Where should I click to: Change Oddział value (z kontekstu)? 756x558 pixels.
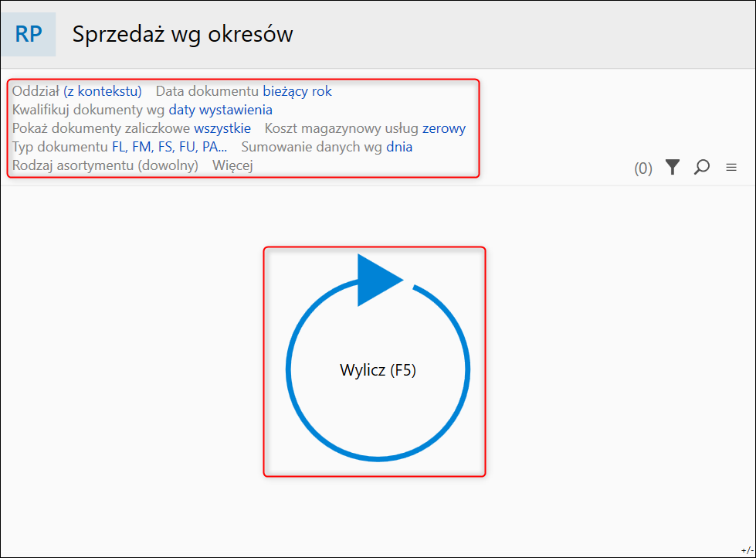pyautogui.click(x=103, y=91)
